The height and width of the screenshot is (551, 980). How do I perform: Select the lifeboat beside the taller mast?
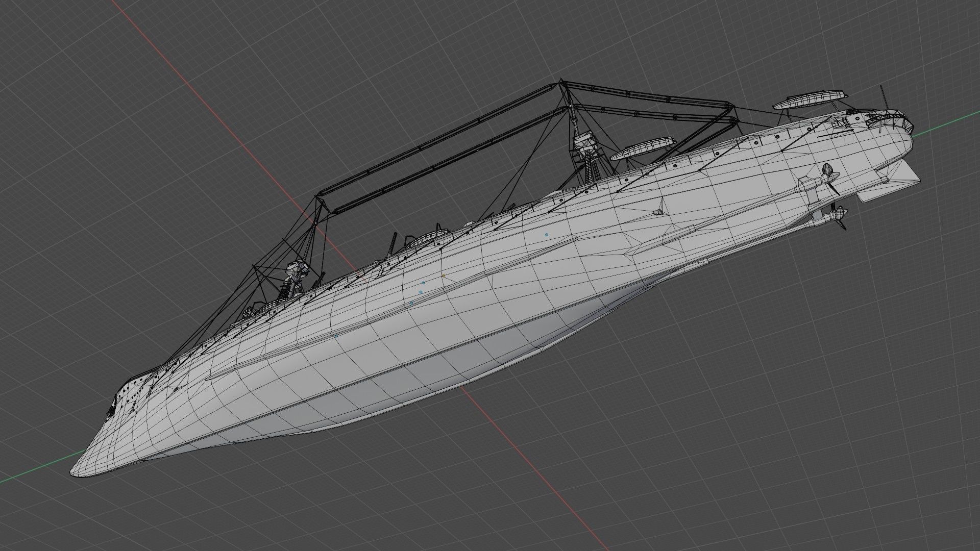point(643,149)
